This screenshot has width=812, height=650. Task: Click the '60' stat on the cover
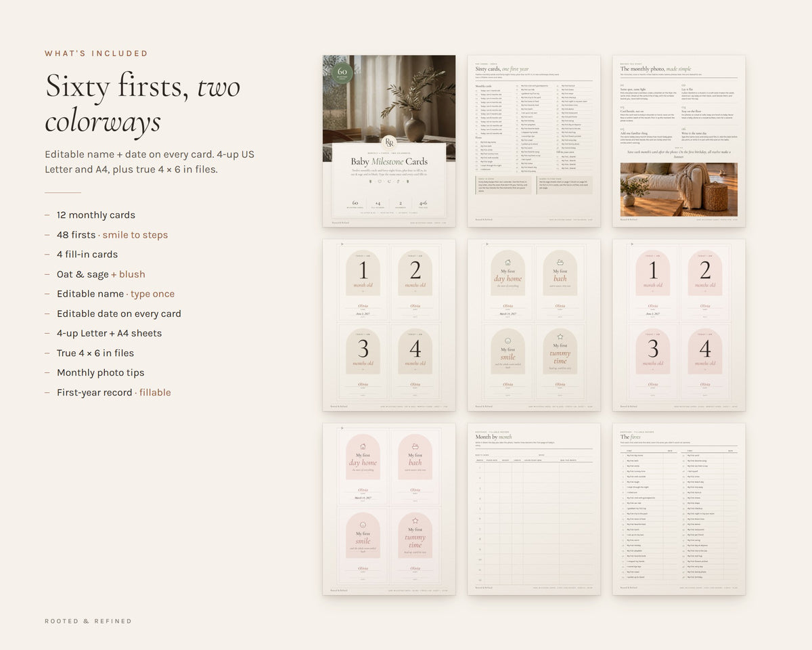pos(355,202)
